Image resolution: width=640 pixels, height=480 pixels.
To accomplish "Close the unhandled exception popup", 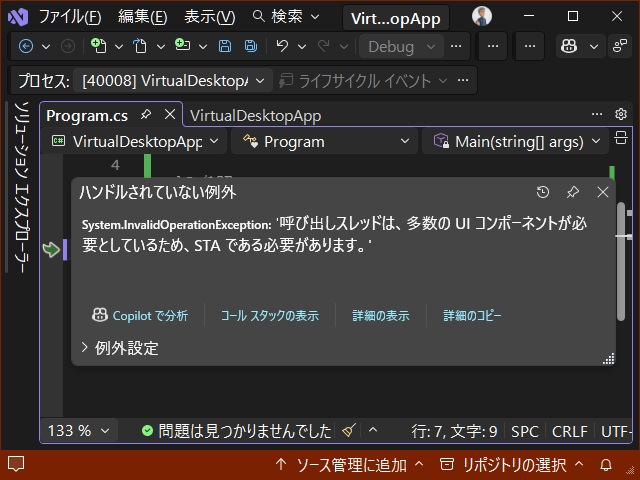I will (x=603, y=192).
